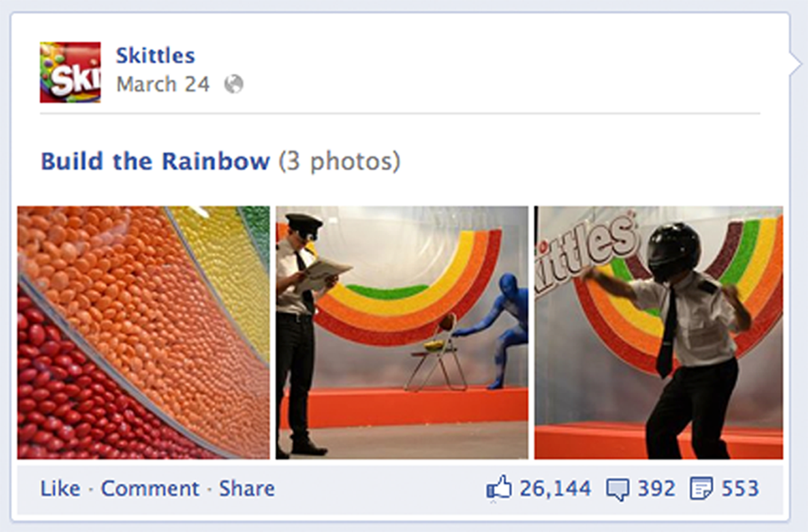Open the March 24 timestamp link
Viewport: 808px width, 532px height.
click(163, 84)
